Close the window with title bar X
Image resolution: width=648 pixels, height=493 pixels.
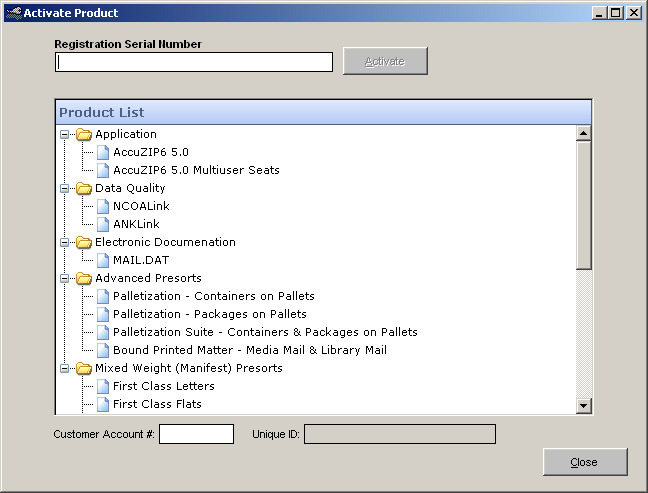tap(634, 13)
